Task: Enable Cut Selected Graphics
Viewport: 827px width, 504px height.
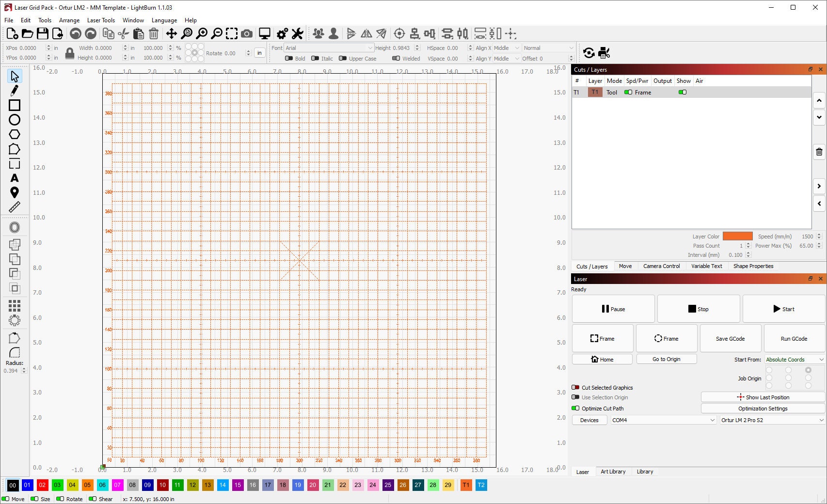Action: point(576,387)
